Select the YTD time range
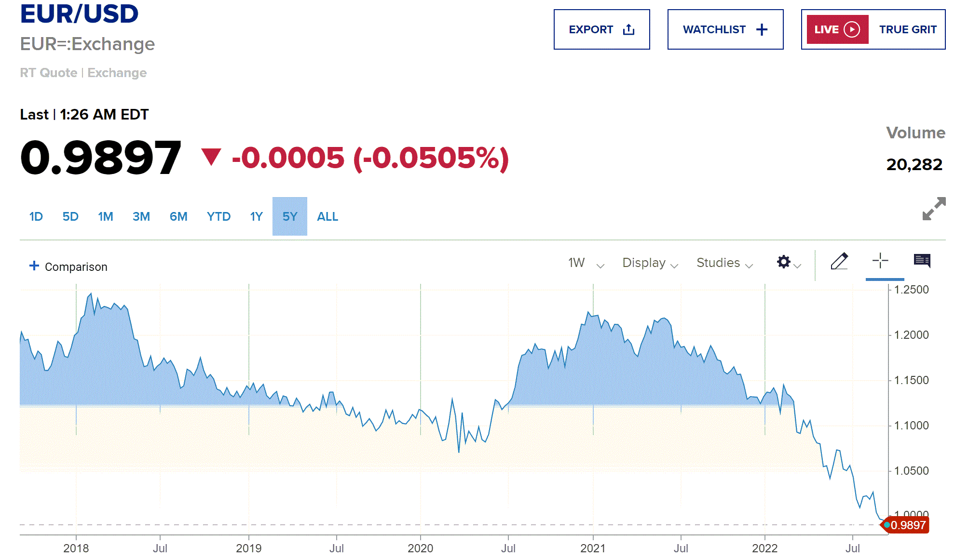955x560 pixels. coord(218,216)
